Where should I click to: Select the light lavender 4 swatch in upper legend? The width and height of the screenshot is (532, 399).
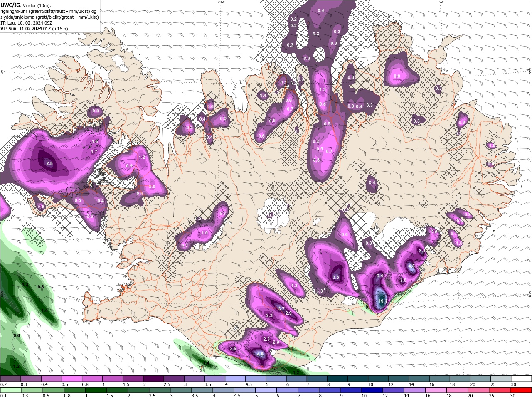click(x=235, y=379)
